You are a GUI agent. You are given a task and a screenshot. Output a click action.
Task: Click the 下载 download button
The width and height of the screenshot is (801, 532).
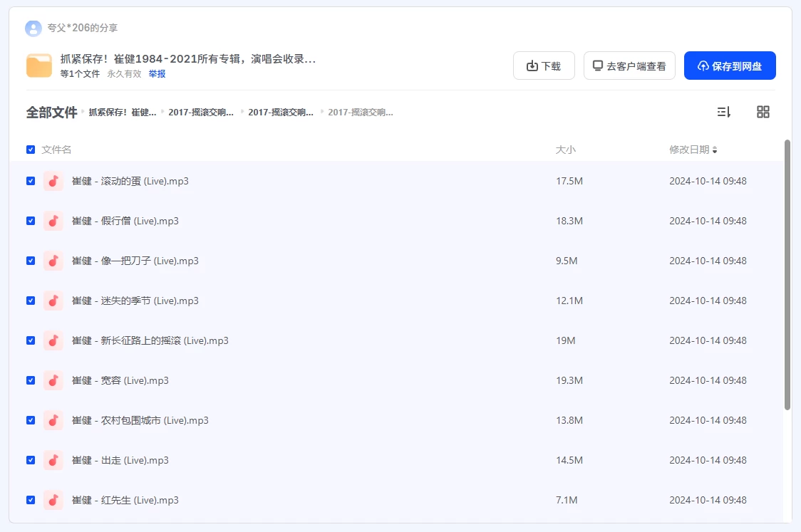pyautogui.click(x=544, y=66)
